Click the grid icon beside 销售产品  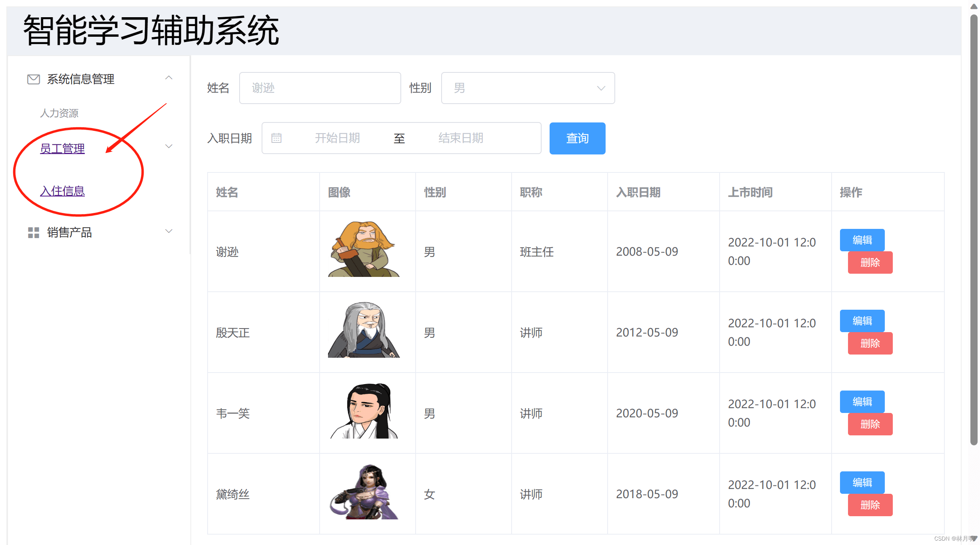(34, 232)
